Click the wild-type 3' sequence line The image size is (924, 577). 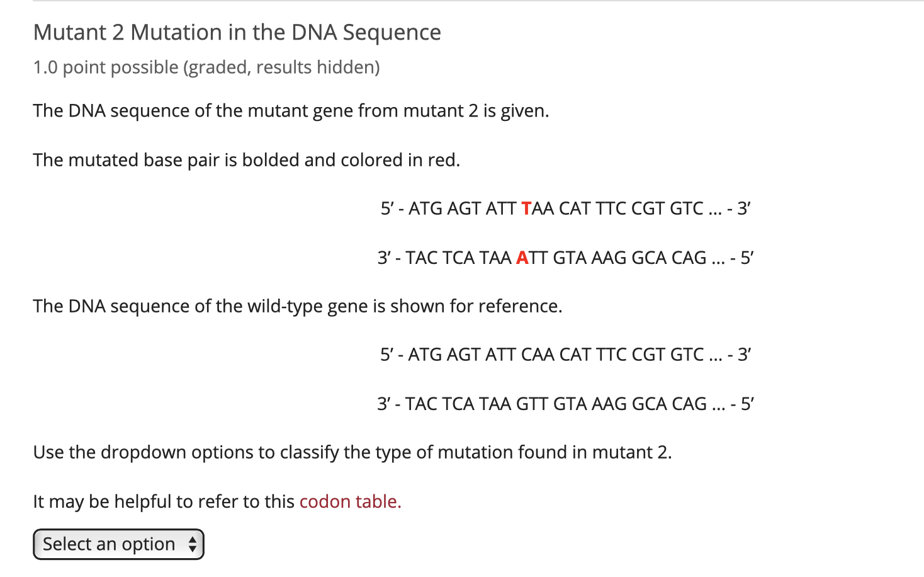565,403
